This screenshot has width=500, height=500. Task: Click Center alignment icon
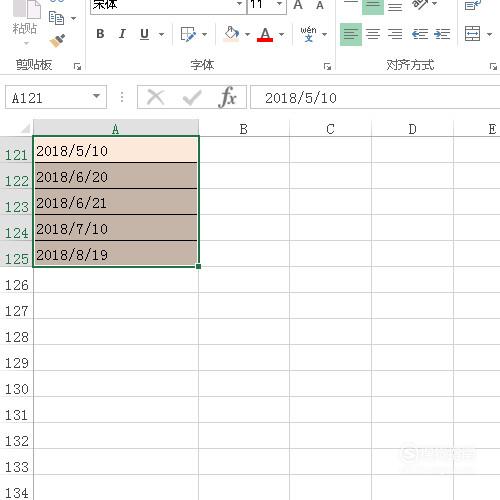point(373,34)
